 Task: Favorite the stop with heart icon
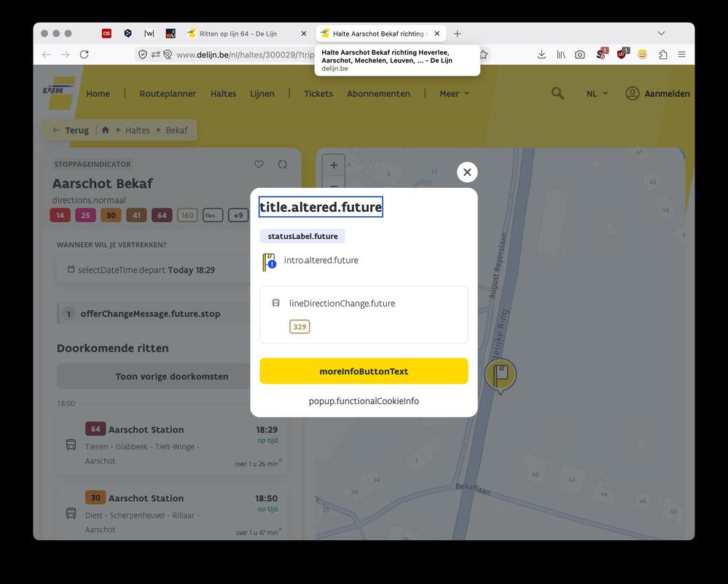tap(259, 165)
